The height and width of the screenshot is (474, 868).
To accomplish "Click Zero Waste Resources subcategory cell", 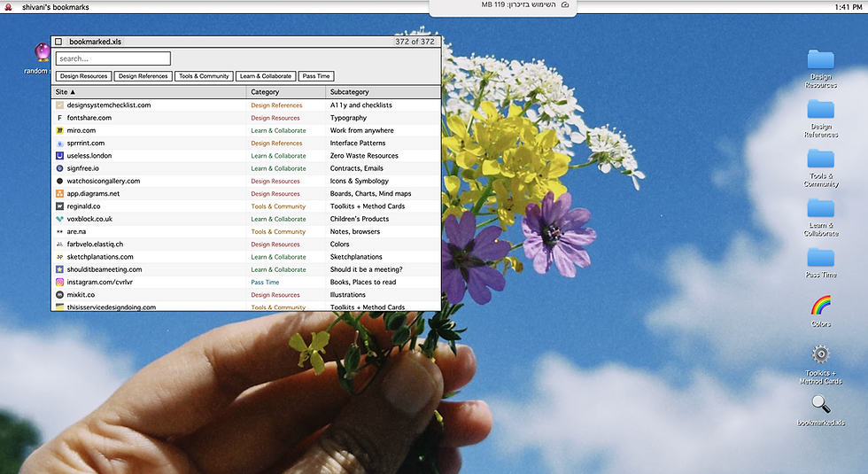I will 364,156.
